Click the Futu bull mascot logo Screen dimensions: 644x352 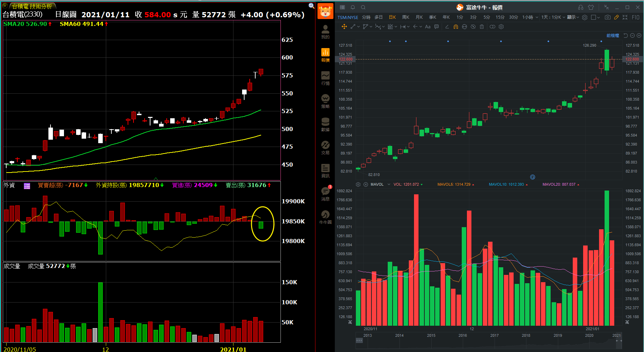(x=325, y=11)
